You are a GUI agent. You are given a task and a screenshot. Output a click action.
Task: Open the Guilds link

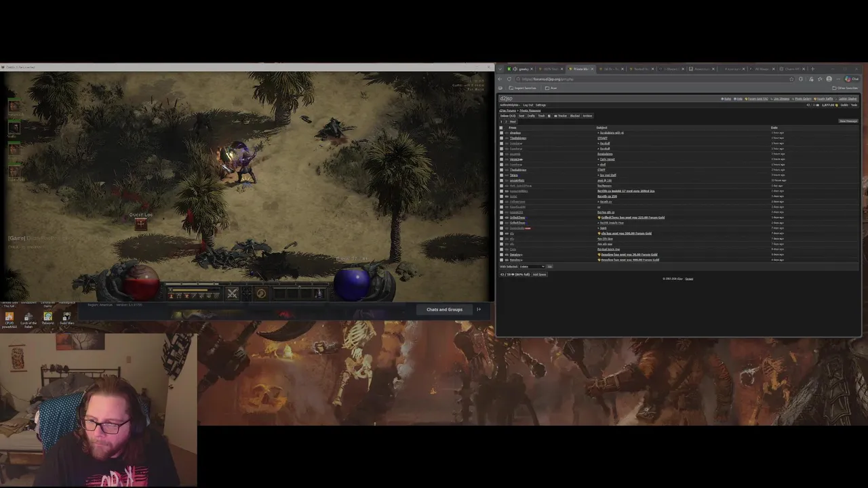click(845, 105)
